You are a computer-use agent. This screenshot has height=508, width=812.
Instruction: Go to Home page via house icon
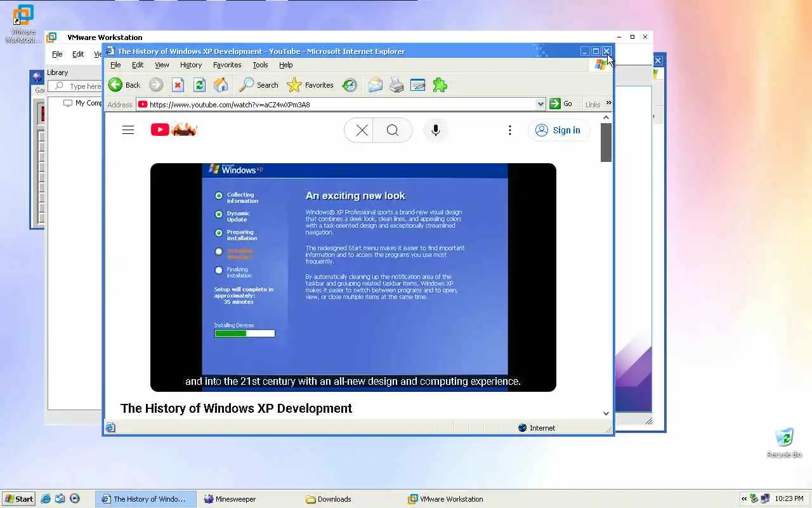[221, 85]
